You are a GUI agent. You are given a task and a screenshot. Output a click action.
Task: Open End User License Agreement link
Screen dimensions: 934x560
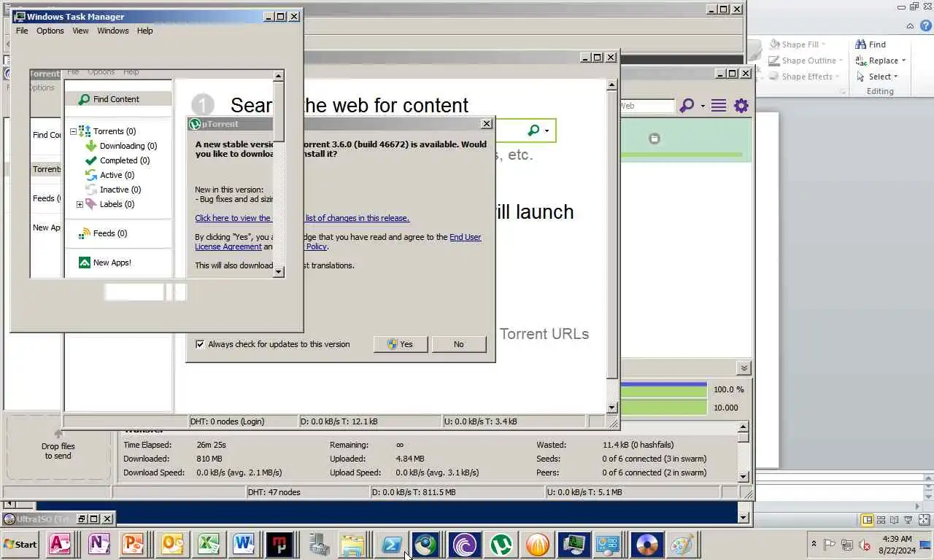pyautogui.click(x=466, y=237)
